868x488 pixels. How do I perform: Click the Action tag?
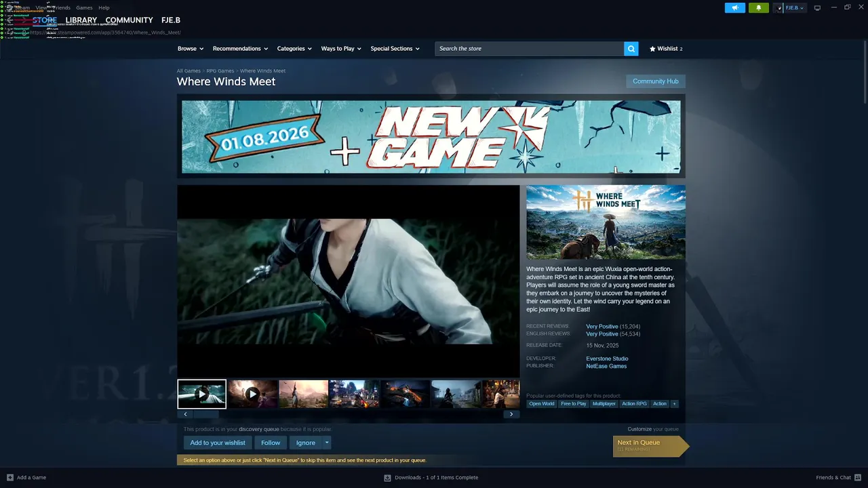[x=660, y=404]
